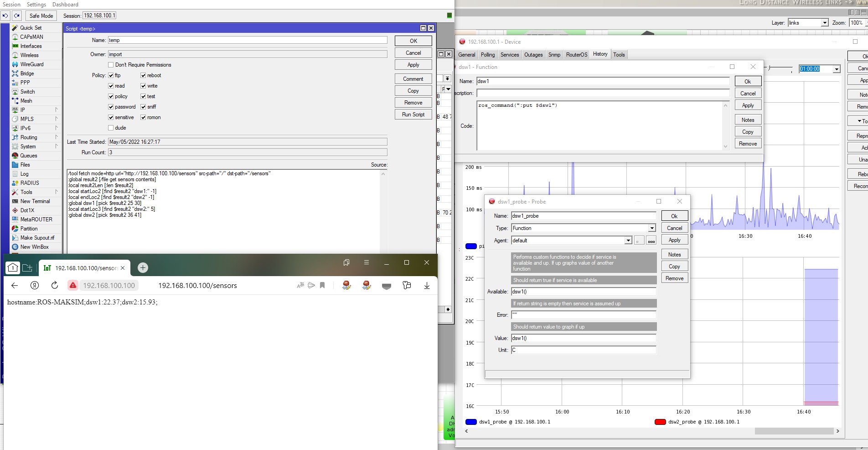The height and width of the screenshot is (450, 868).
Task: Expand the Routing submenu in sidebar
Action: pyautogui.click(x=57, y=137)
